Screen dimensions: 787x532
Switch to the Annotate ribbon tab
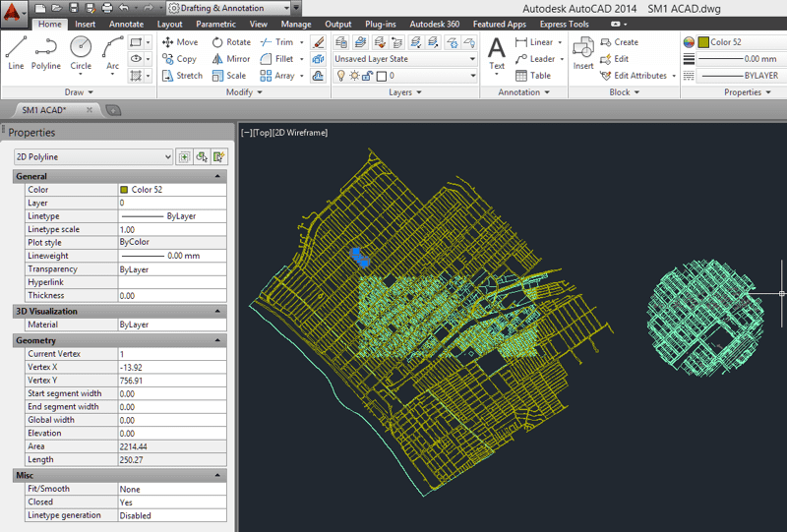(x=126, y=24)
